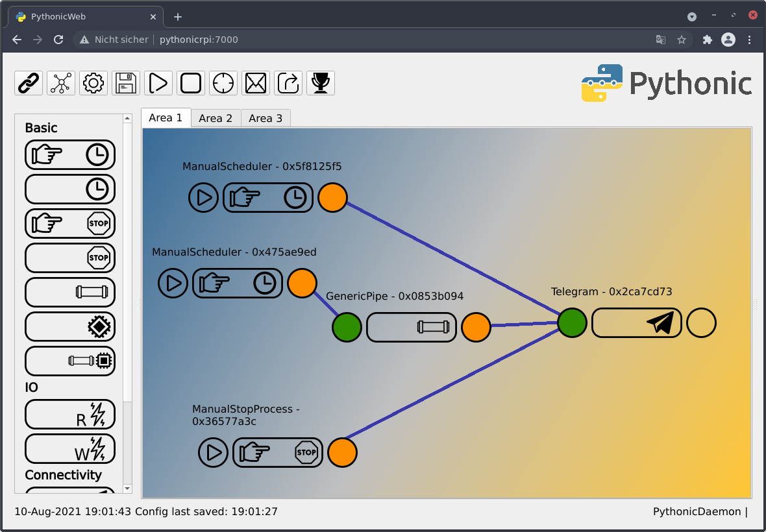Start execution using the play toolbar icon
Screen dimensions: 766x532
click(158, 83)
